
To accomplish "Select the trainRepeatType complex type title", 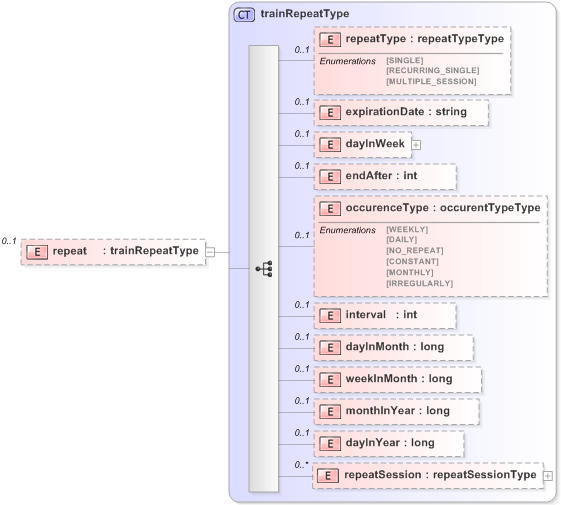I will 305,14.
